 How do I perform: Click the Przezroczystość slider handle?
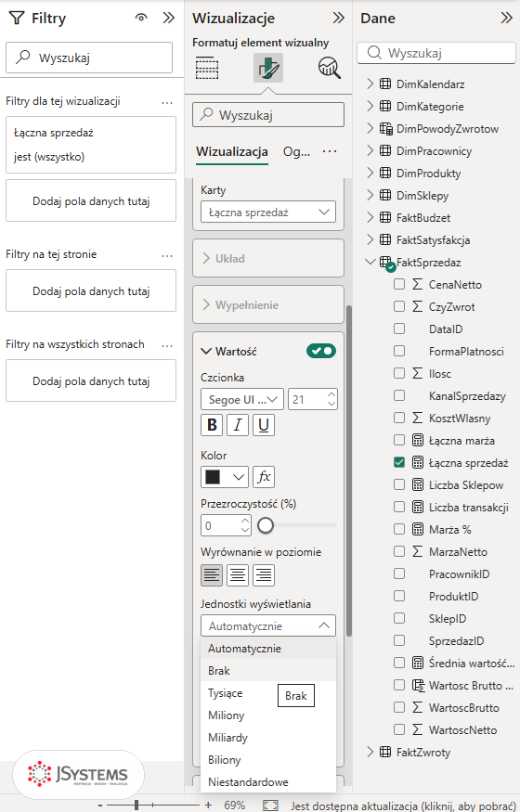[x=266, y=525]
